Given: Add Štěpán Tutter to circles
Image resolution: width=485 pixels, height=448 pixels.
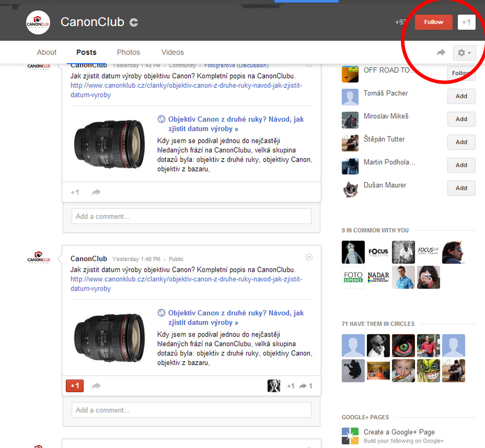Looking at the screenshot, I should [x=461, y=142].
